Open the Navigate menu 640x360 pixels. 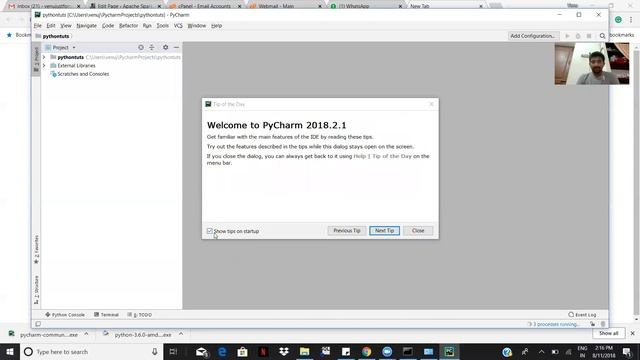click(x=87, y=26)
